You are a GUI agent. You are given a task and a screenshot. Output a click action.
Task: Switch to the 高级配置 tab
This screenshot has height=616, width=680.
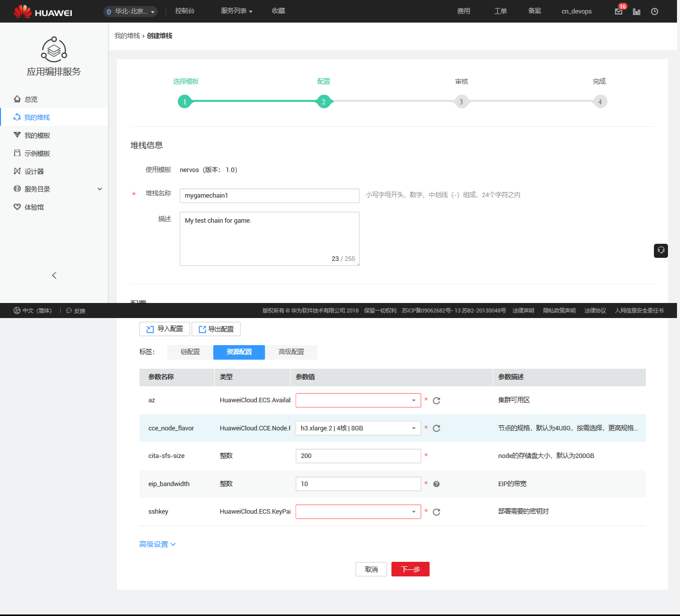pyautogui.click(x=291, y=352)
